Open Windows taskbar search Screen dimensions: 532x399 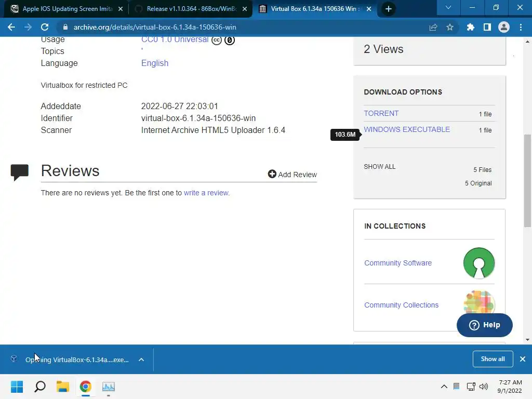40,387
